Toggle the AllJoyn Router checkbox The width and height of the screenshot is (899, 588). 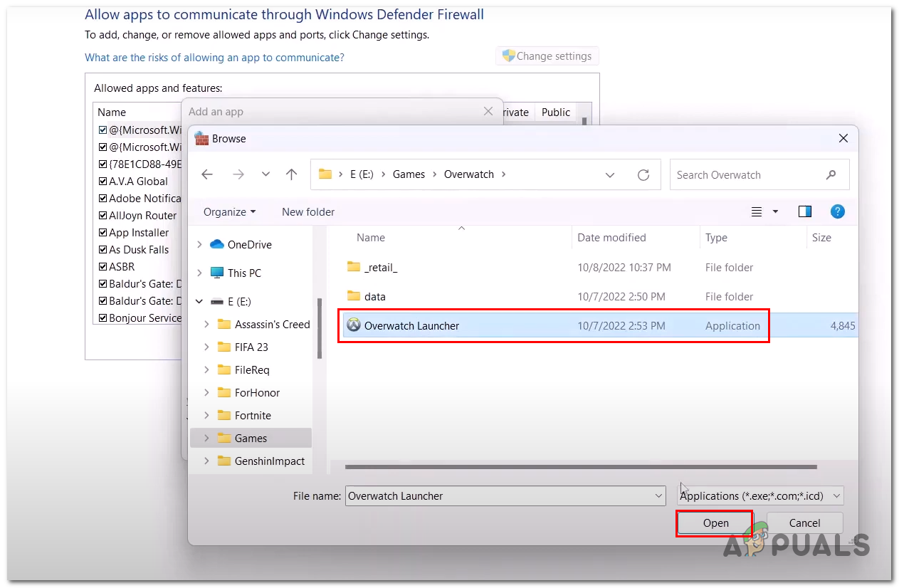[102, 215]
